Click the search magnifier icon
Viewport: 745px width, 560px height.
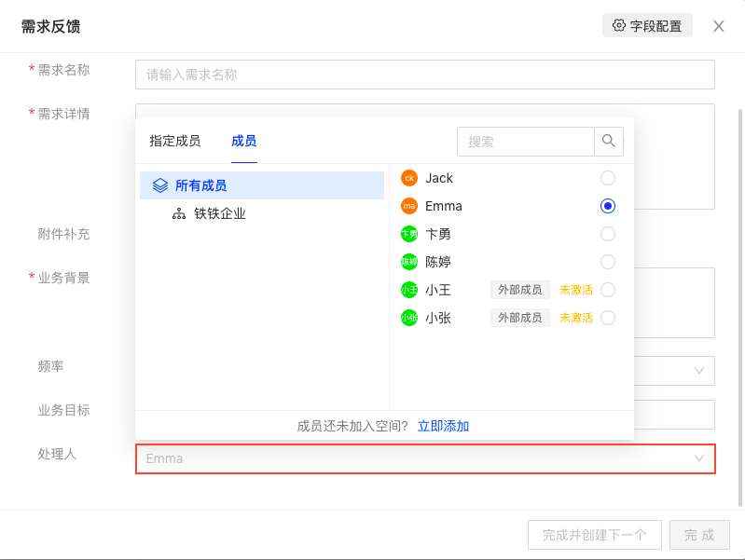coord(609,142)
